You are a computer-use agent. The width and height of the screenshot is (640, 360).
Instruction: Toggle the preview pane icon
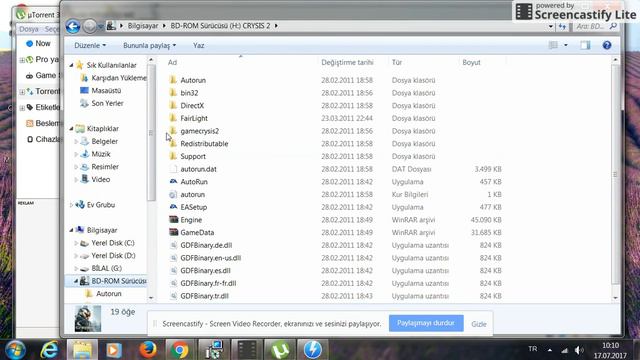pos(585,45)
